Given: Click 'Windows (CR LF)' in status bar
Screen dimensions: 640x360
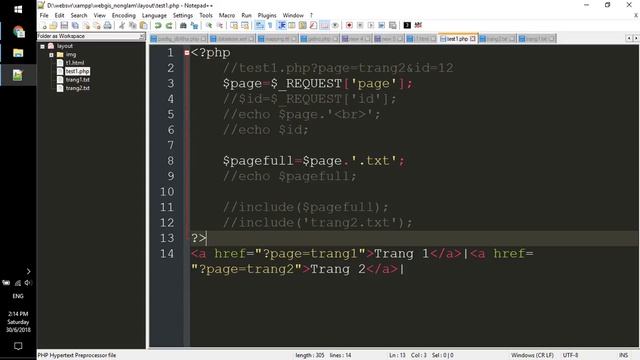Looking at the screenshot, I should pos(532,356).
